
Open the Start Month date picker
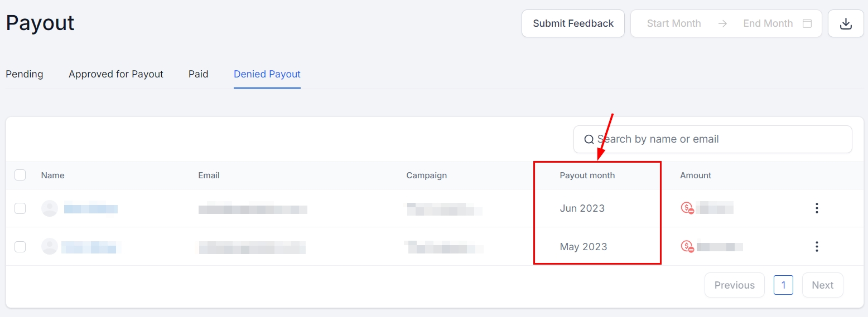tap(674, 23)
